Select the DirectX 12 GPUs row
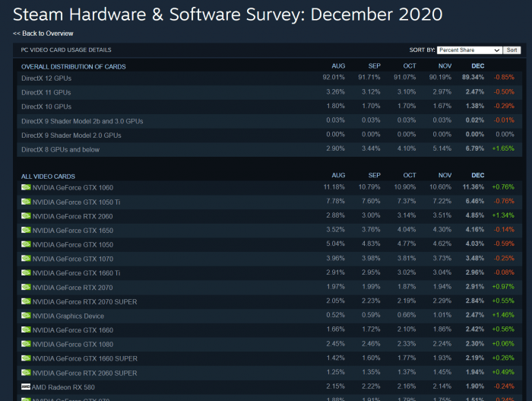Viewport: 532px width, 401px height. 269,78
